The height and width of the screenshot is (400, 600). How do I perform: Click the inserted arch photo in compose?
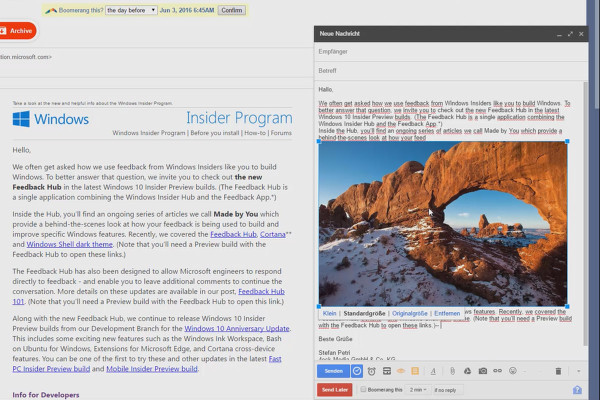tap(443, 224)
